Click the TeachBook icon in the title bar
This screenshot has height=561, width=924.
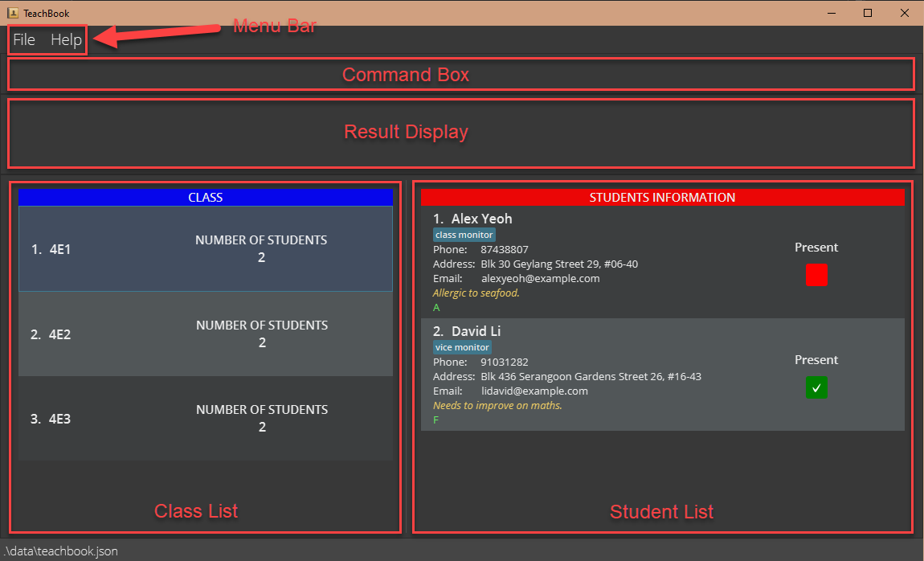click(x=14, y=13)
